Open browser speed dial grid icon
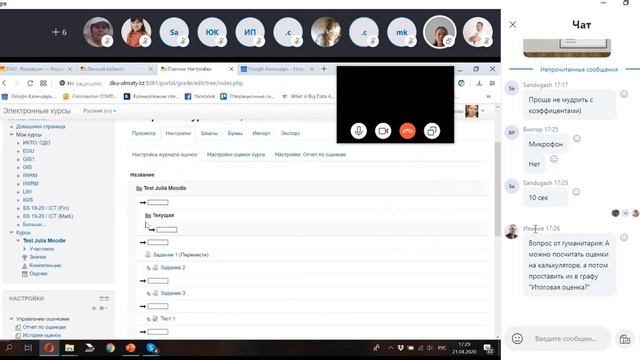The height and width of the screenshot is (360, 640). point(43,83)
